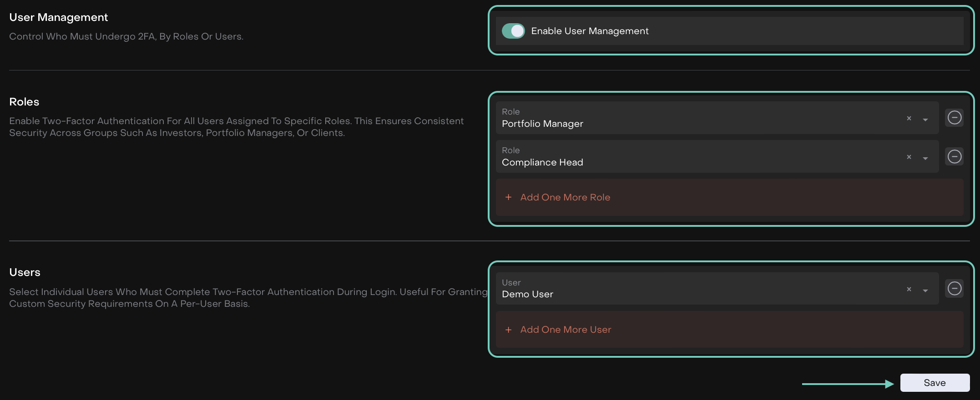Click the Roles section heading
This screenshot has height=400, width=980.
pos(24,102)
